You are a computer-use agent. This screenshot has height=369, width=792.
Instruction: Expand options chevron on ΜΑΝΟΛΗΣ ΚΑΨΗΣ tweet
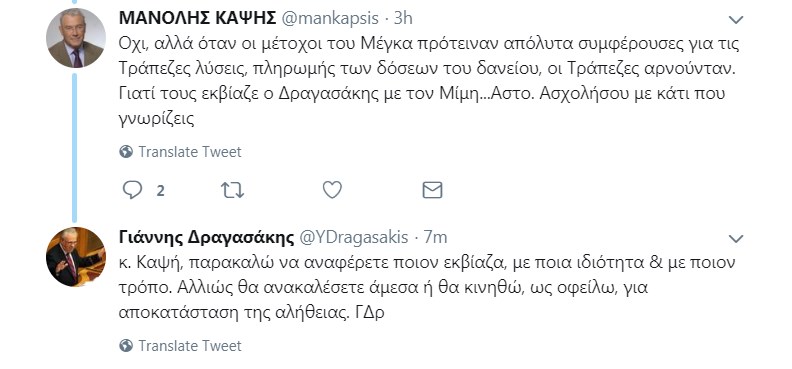coord(736,20)
